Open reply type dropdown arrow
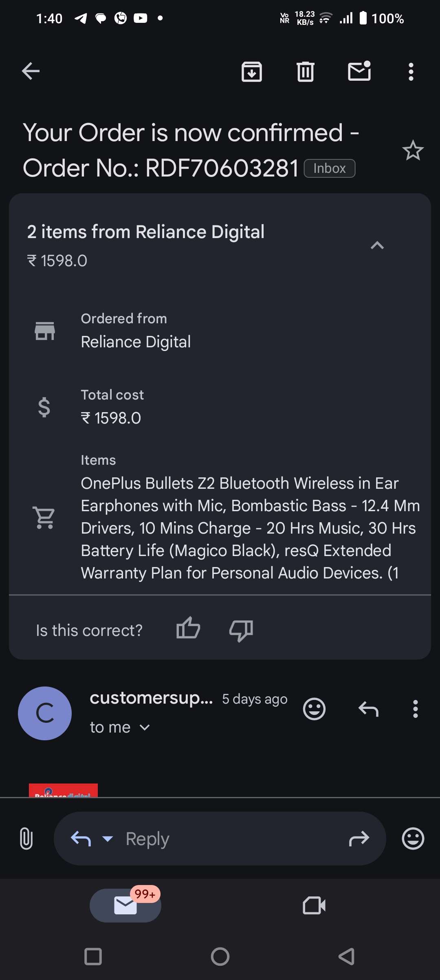The image size is (440, 980). 108,839
